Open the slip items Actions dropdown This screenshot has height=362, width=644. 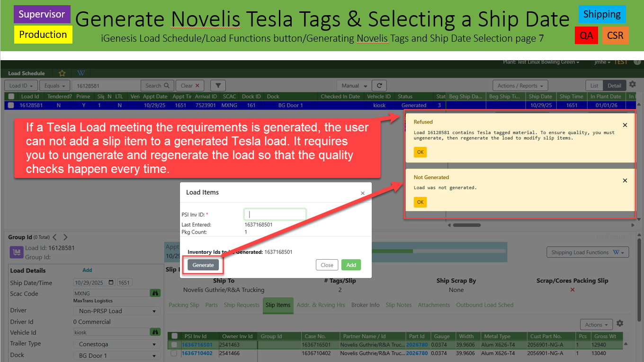(x=597, y=325)
